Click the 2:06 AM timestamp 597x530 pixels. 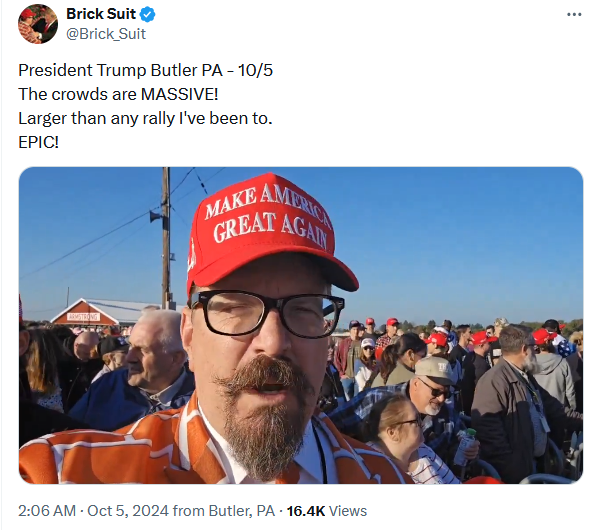(x=47, y=511)
